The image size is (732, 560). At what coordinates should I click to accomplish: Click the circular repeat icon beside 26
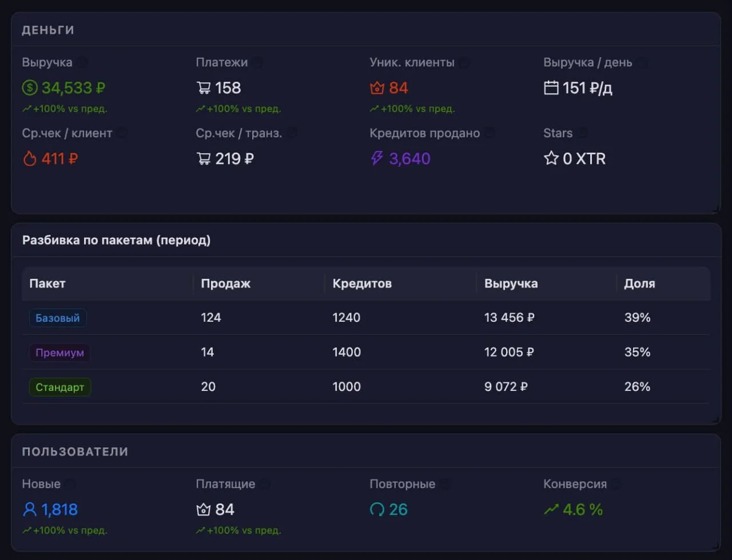(x=377, y=509)
